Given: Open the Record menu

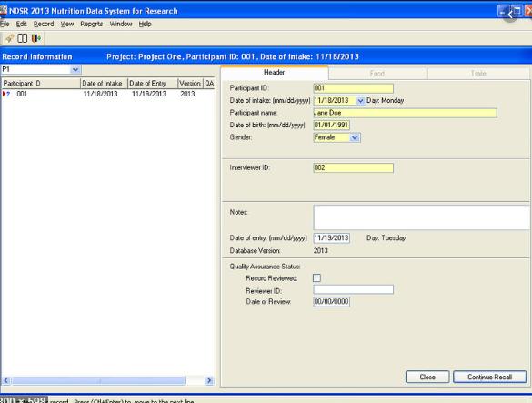Looking at the screenshot, I should 44,24.
